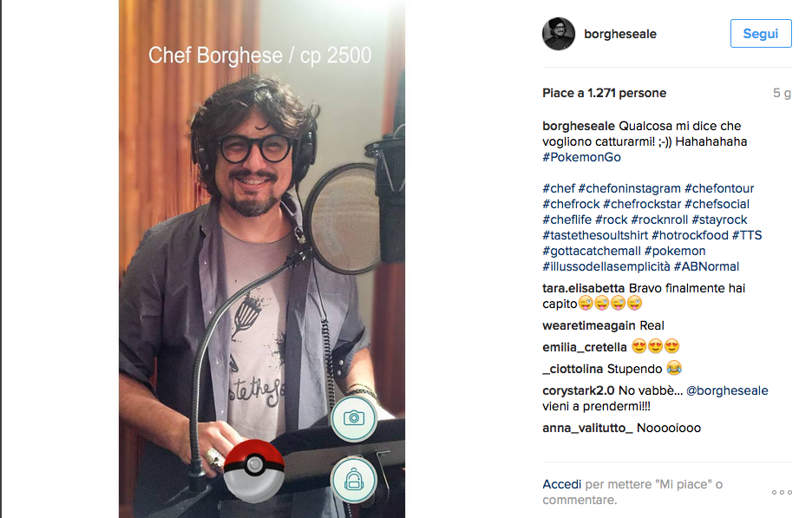Click the camera icon in the photo

click(x=354, y=418)
